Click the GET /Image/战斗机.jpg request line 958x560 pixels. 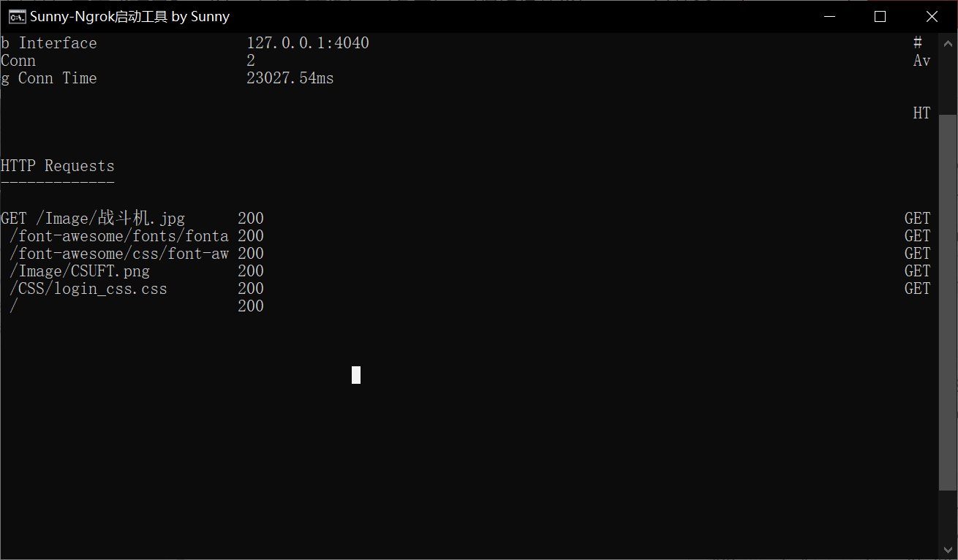click(x=132, y=219)
